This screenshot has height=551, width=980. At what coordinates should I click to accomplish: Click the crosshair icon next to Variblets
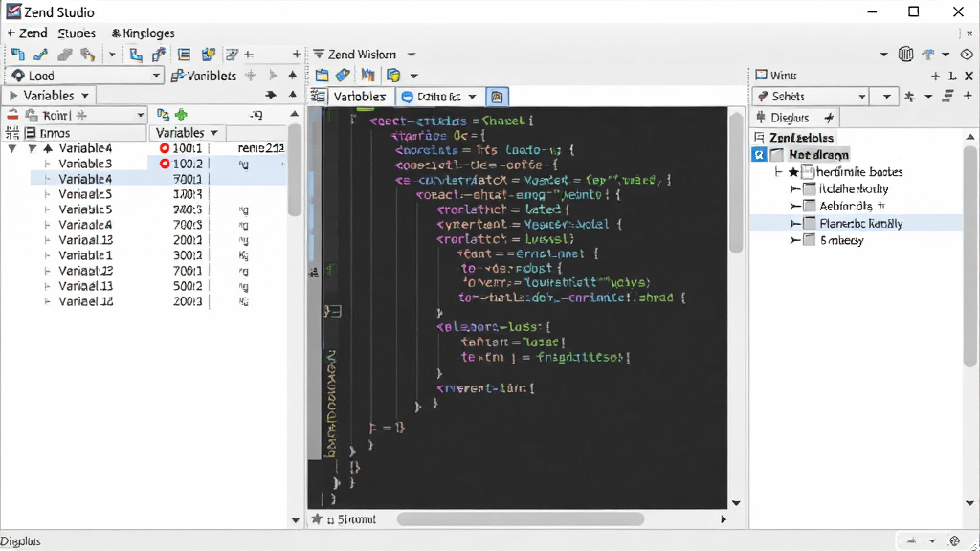[x=251, y=76]
